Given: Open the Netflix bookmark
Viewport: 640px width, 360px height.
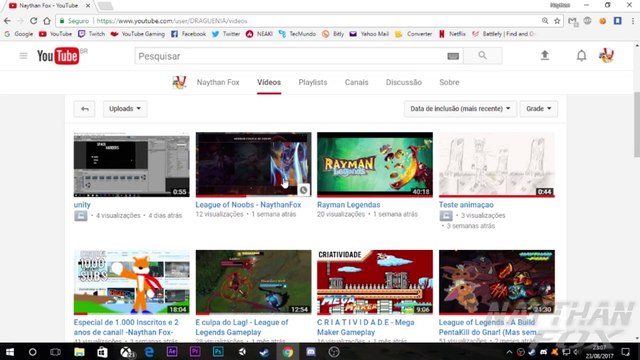Looking at the screenshot, I should (452, 34).
